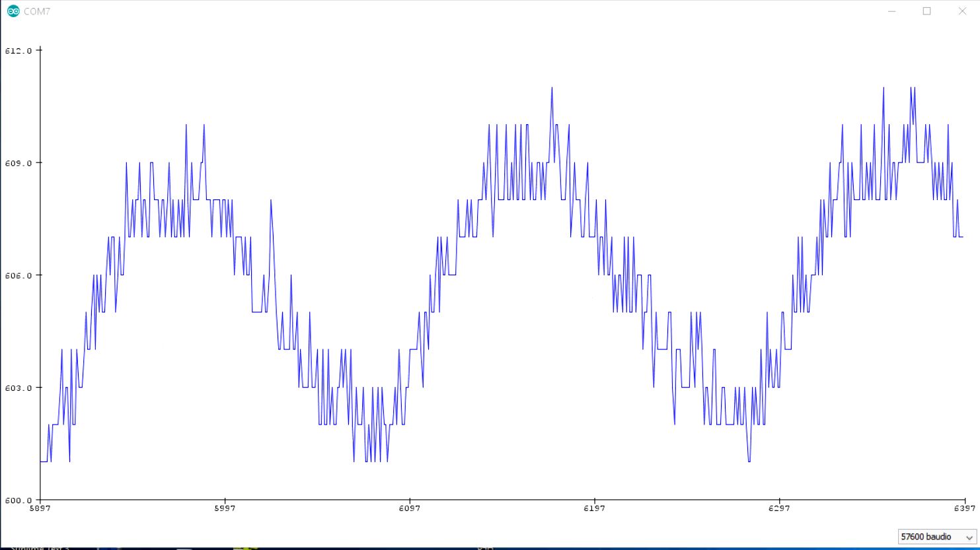Click the COM7 window title text
This screenshot has width=980, height=550.
pos(36,11)
